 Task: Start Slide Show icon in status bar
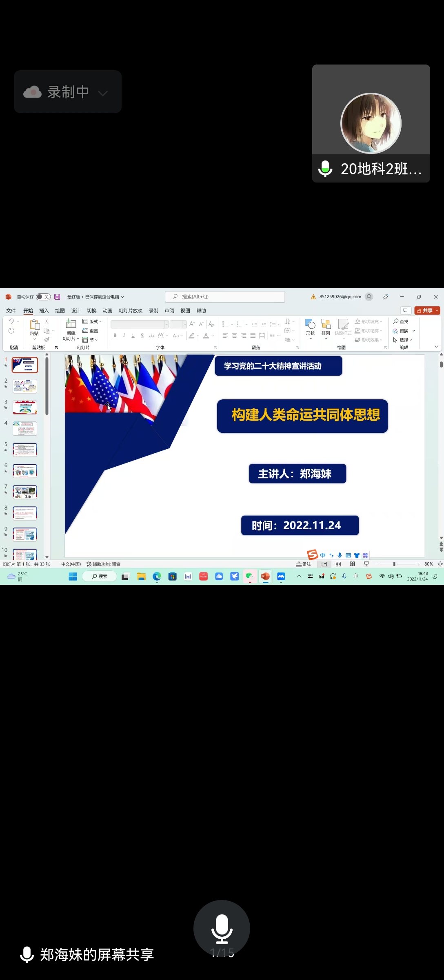[366, 564]
